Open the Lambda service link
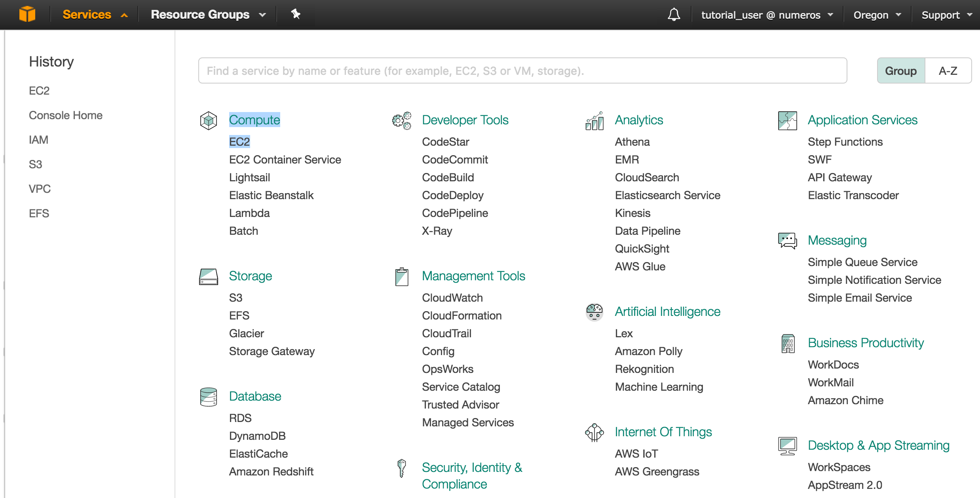Viewport: 980px width, 498px height. point(249,213)
